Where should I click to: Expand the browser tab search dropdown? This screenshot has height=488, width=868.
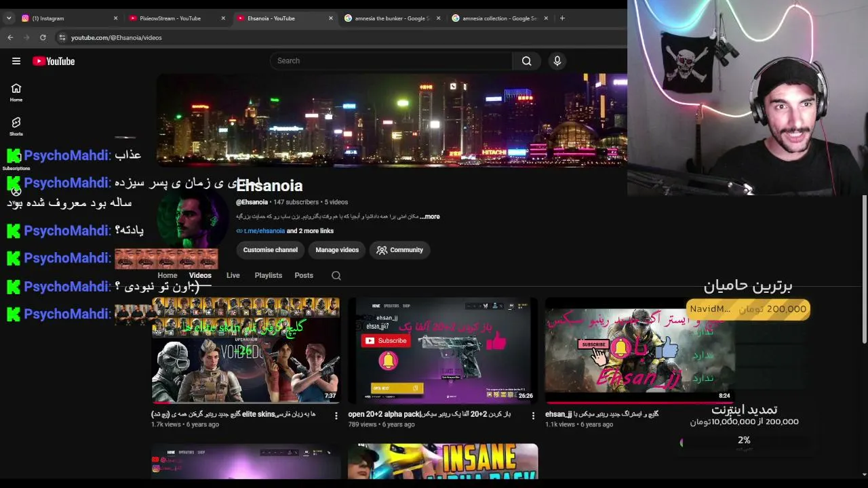[9, 18]
